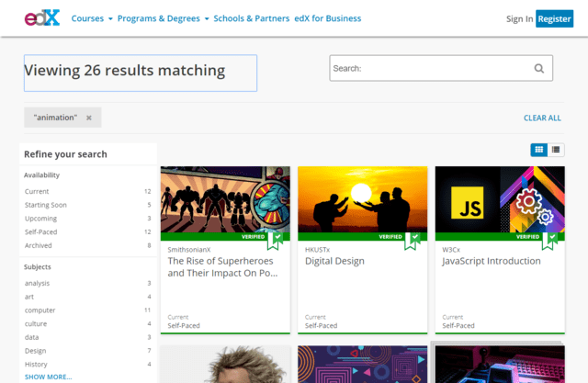Click HKUSTx organization label
Viewport: 588px width, 383px height.
coord(317,250)
